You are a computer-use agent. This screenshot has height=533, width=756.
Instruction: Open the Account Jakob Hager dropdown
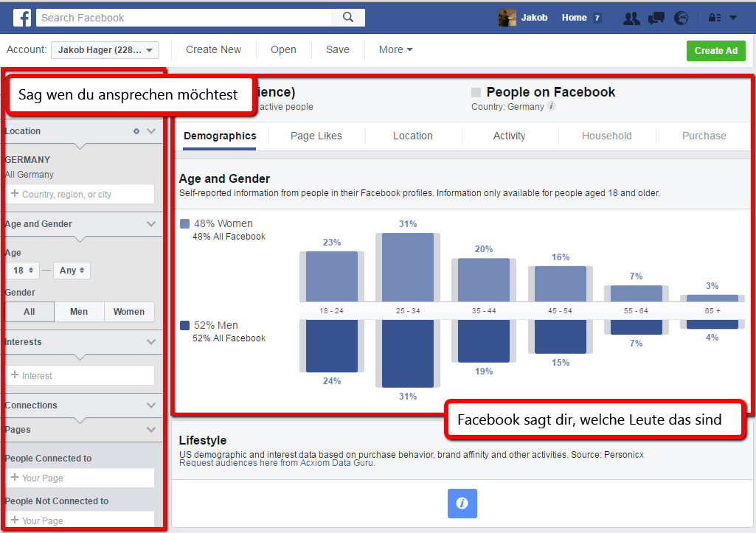pos(105,49)
